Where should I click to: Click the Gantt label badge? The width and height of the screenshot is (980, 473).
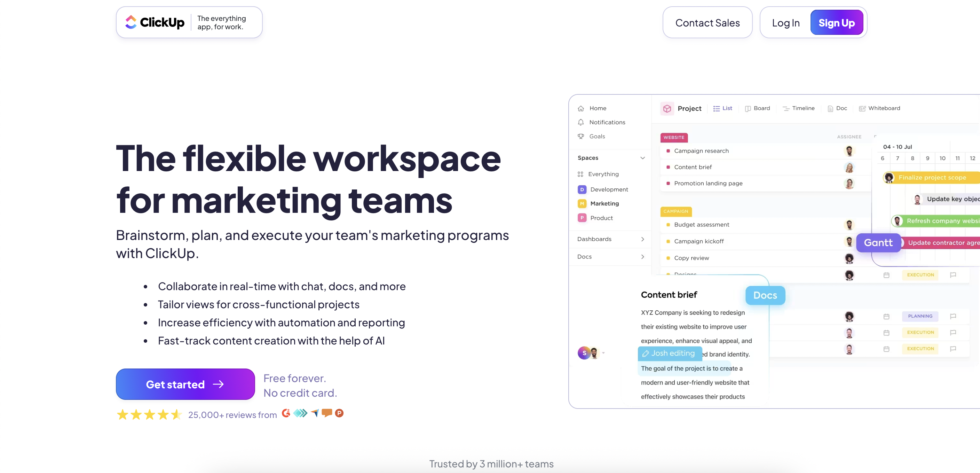click(x=878, y=242)
